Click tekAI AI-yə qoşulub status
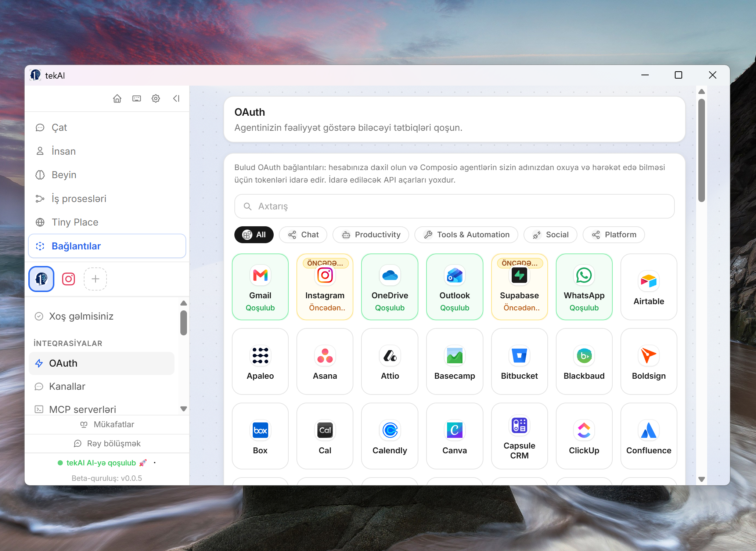 click(102, 463)
